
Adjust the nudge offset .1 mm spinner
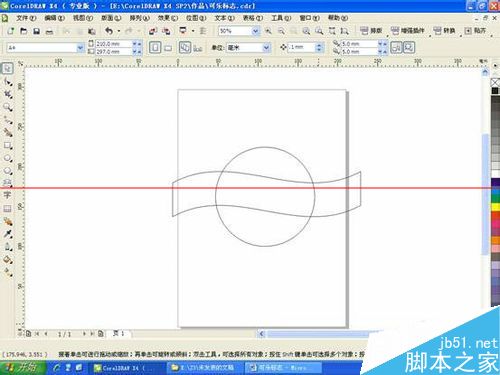(319, 48)
